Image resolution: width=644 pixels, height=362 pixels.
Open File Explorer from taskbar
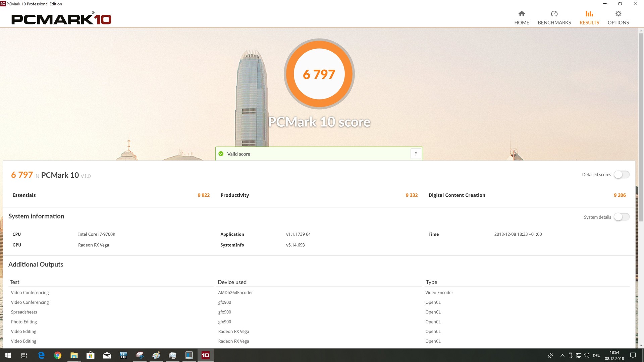[74, 355]
